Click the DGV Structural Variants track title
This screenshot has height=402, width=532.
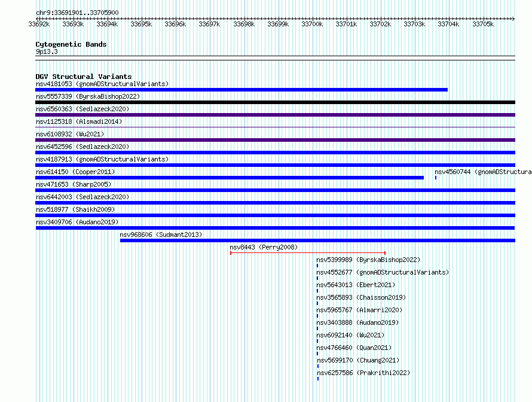point(84,77)
